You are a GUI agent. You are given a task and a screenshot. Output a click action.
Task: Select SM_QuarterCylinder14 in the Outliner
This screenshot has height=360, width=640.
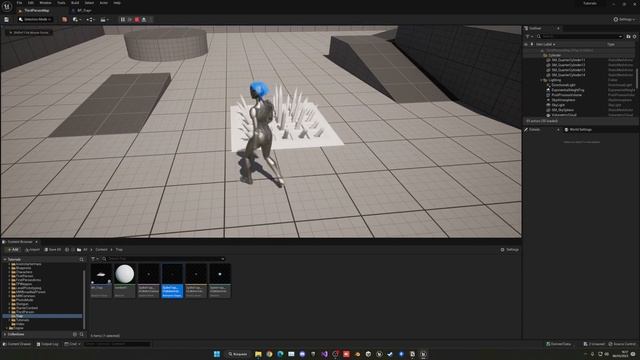click(568, 75)
